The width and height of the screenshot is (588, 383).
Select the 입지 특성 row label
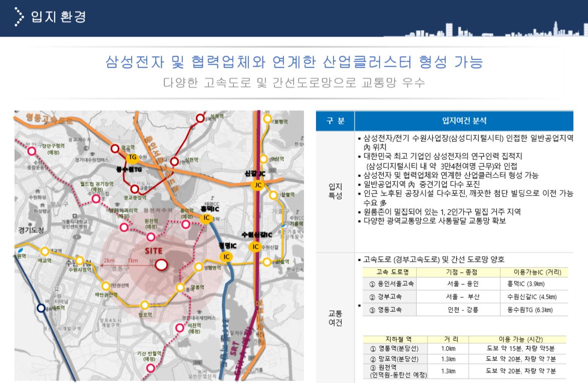[335, 191]
